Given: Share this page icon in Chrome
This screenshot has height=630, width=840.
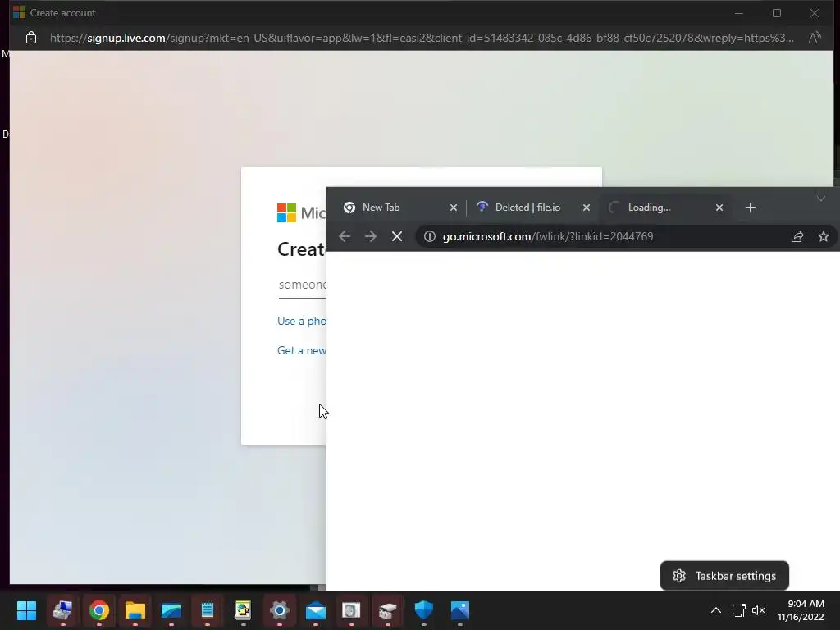Looking at the screenshot, I should click(x=797, y=236).
